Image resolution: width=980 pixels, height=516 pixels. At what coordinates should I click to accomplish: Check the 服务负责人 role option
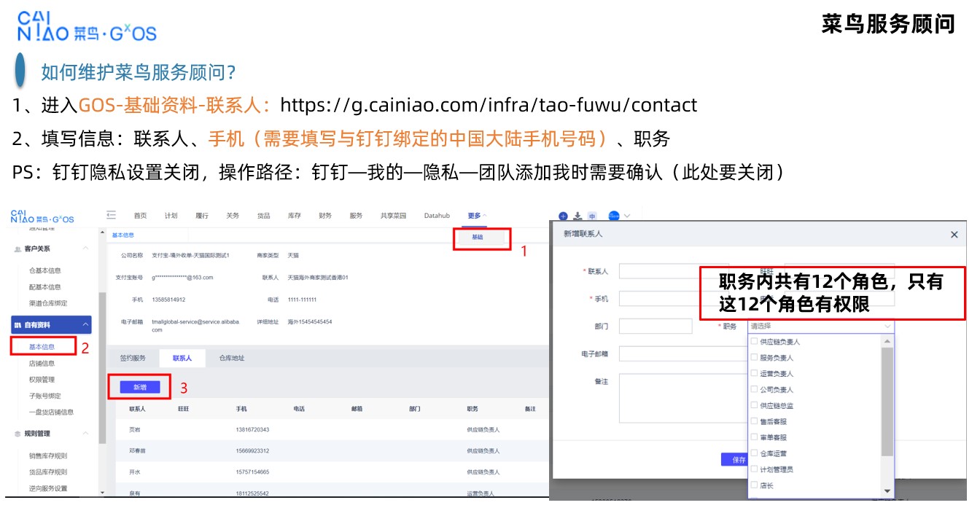[754, 357]
